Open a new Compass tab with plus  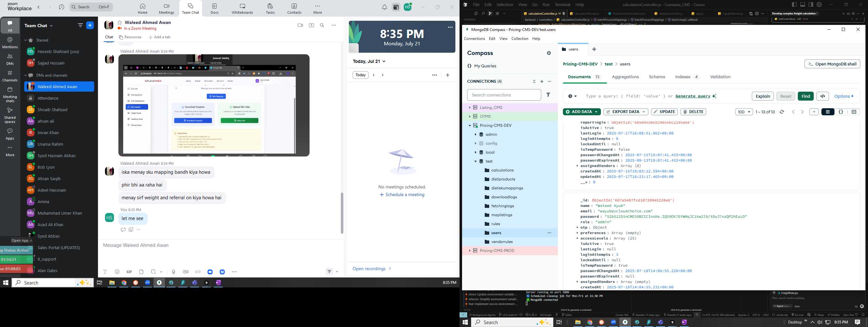tap(594, 49)
